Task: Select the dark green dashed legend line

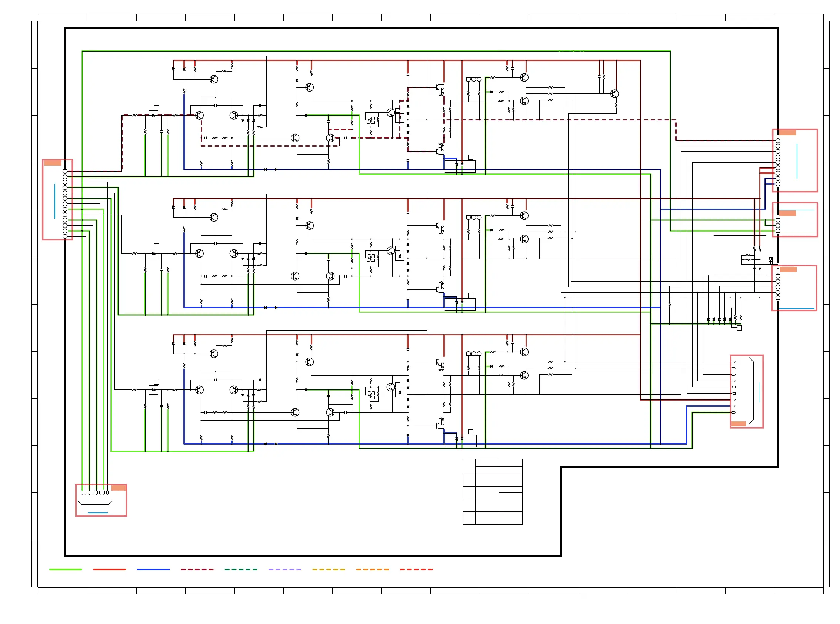Action: tap(241, 569)
